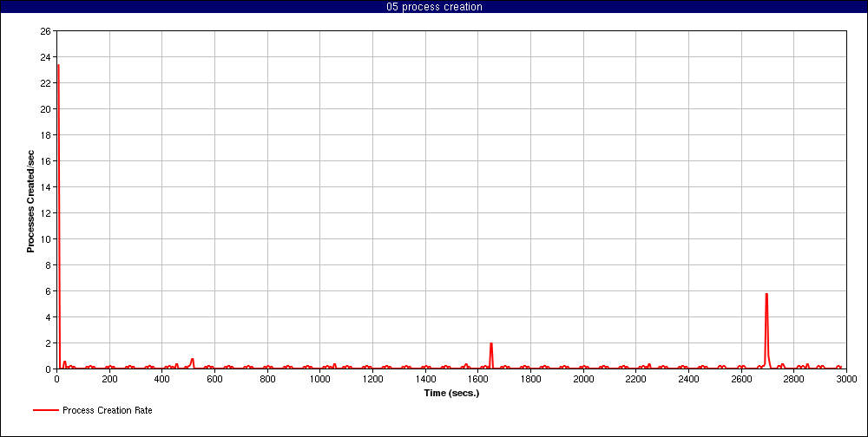
Task: Select the red legend line swatch
Action: pyautogui.click(x=45, y=410)
